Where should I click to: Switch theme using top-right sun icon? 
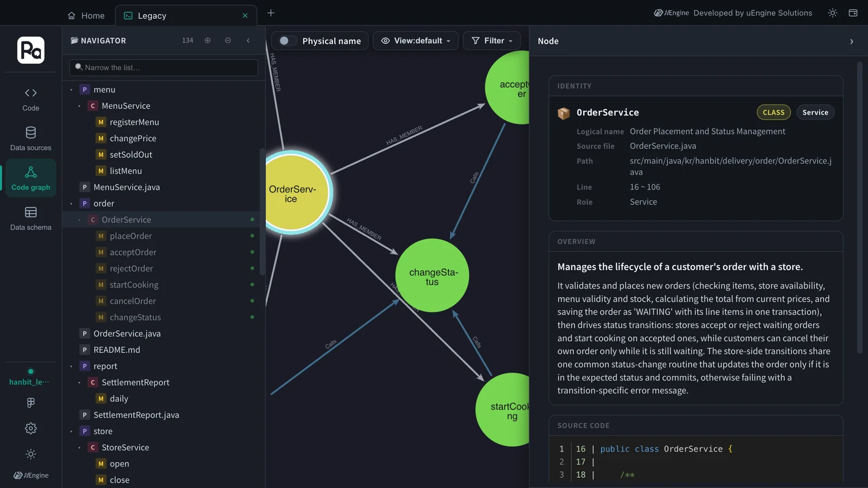pyautogui.click(x=833, y=13)
